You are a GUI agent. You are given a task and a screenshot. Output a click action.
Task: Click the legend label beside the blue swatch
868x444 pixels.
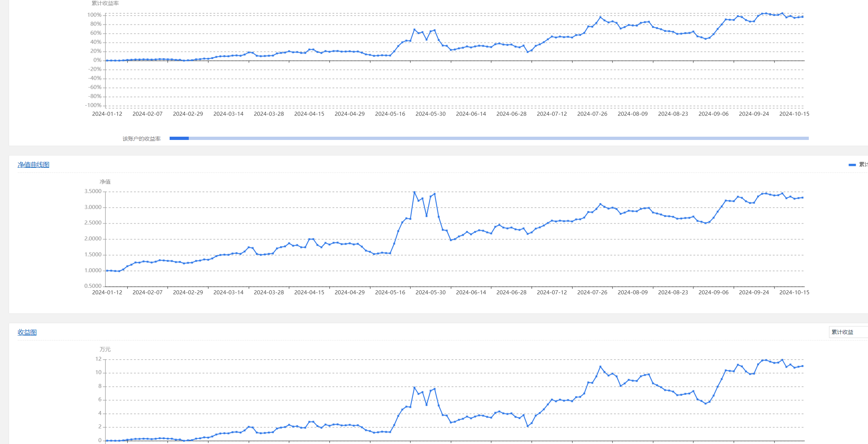(x=863, y=164)
